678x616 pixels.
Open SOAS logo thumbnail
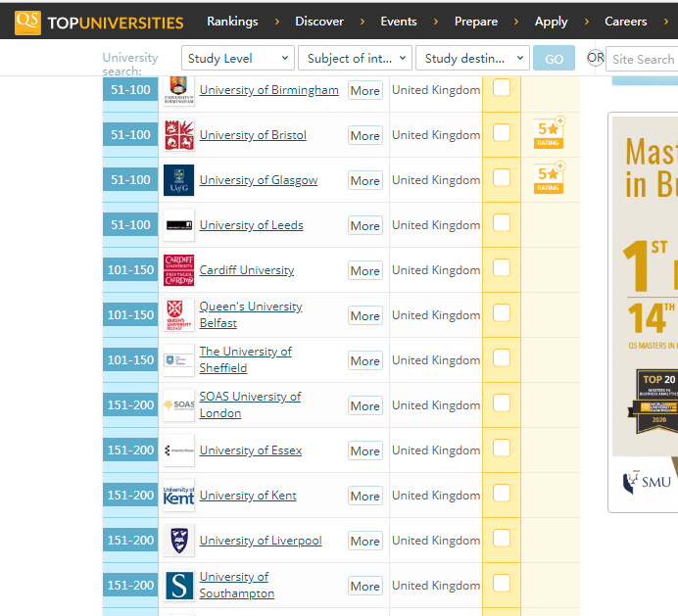pyautogui.click(x=178, y=405)
